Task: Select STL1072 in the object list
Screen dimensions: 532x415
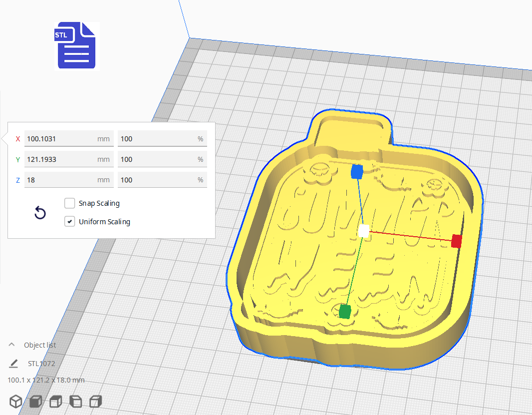Action: tap(42, 364)
